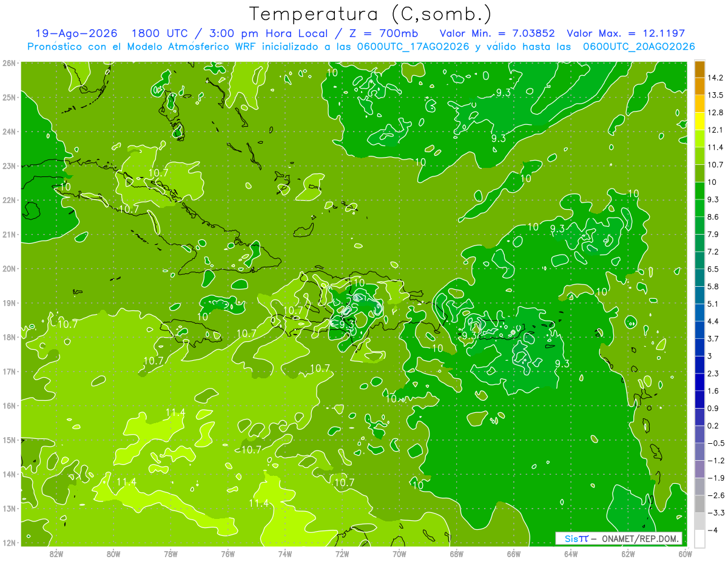Click the 80W longitude axis label
Image resolution: width=728 pixels, height=562 pixels.
click(113, 554)
